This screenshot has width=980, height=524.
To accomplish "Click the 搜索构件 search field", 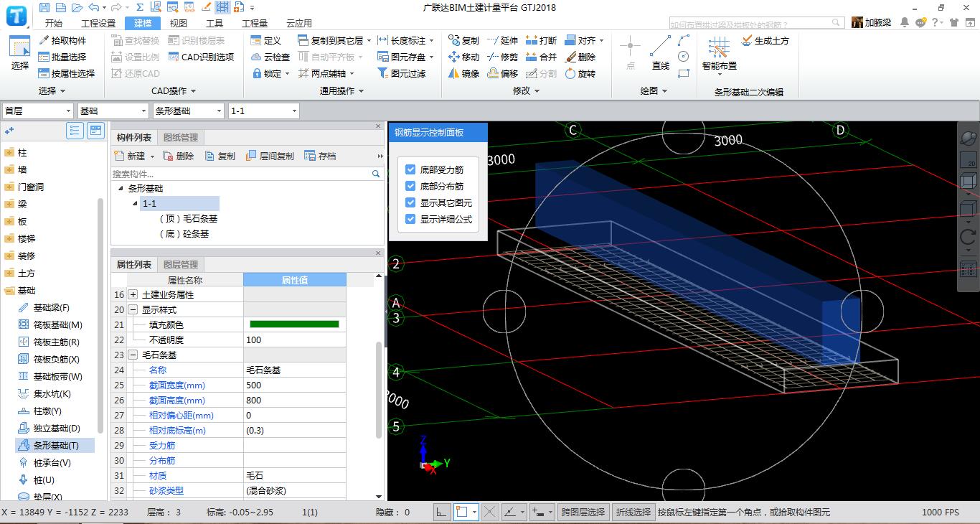I will (248, 174).
